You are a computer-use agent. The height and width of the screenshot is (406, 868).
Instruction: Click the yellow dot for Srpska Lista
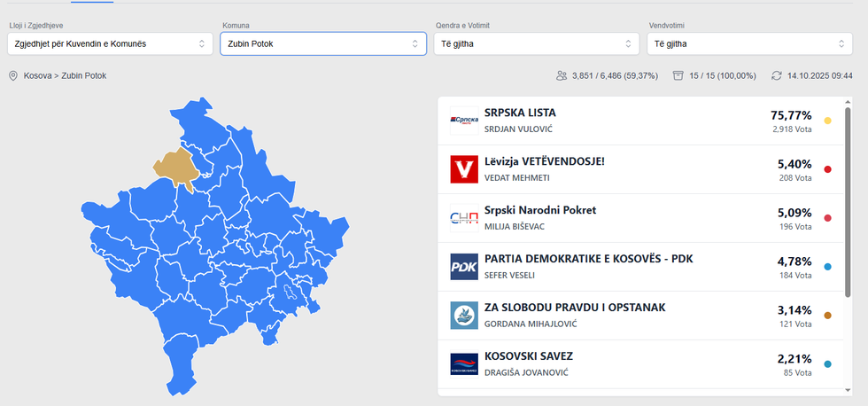[827, 121]
